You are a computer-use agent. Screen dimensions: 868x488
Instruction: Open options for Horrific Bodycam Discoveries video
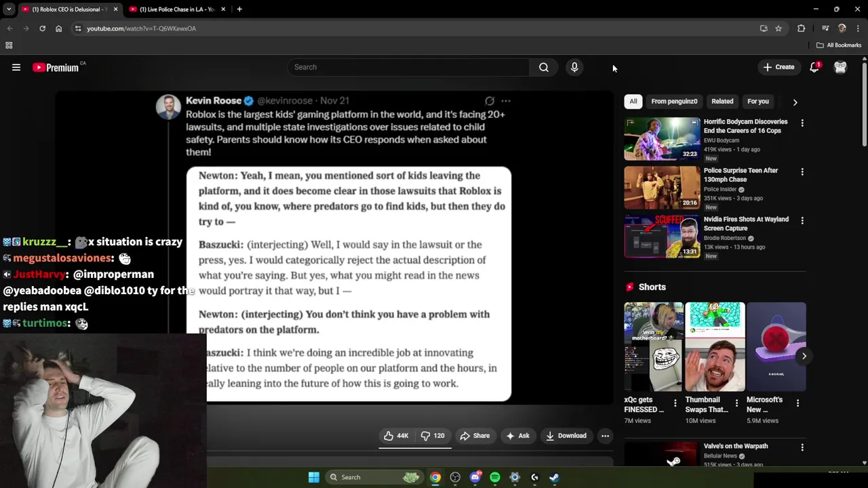coord(802,123)
